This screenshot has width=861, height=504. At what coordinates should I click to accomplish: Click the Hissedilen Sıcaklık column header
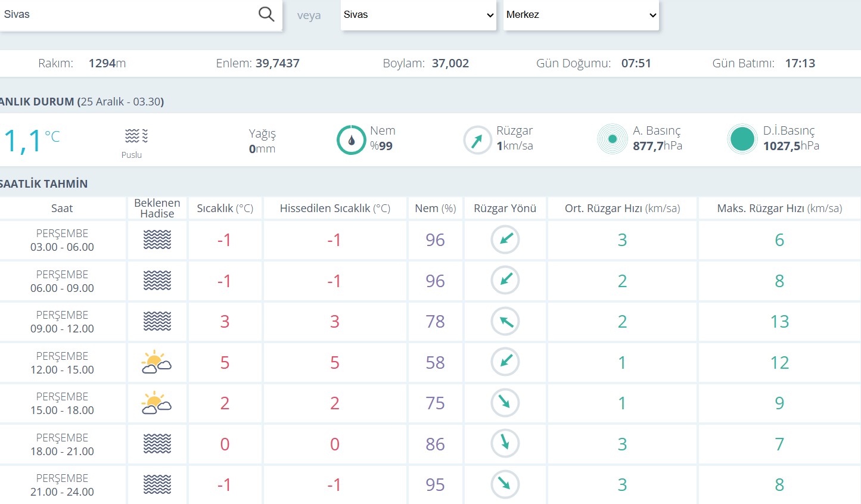335,209
